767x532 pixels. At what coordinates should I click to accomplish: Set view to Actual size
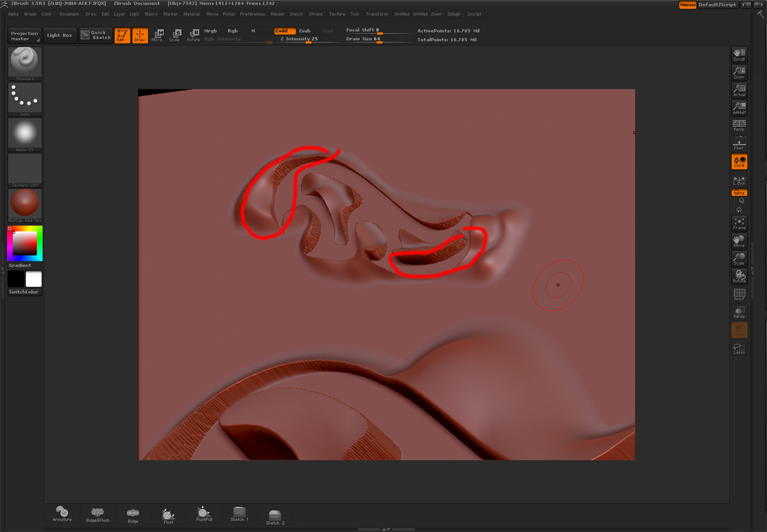click(x=739, y=90)
